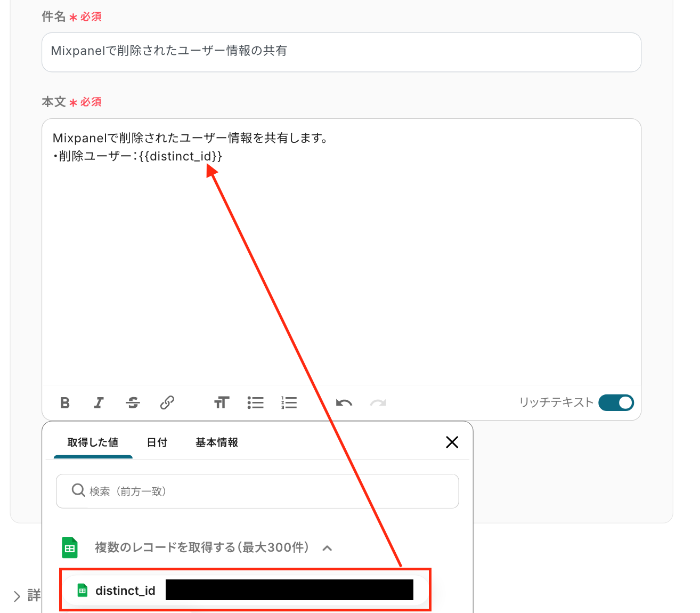This screenshot has width=700, height=613.
Task: Redo the last edit
Action: [378, 403]
